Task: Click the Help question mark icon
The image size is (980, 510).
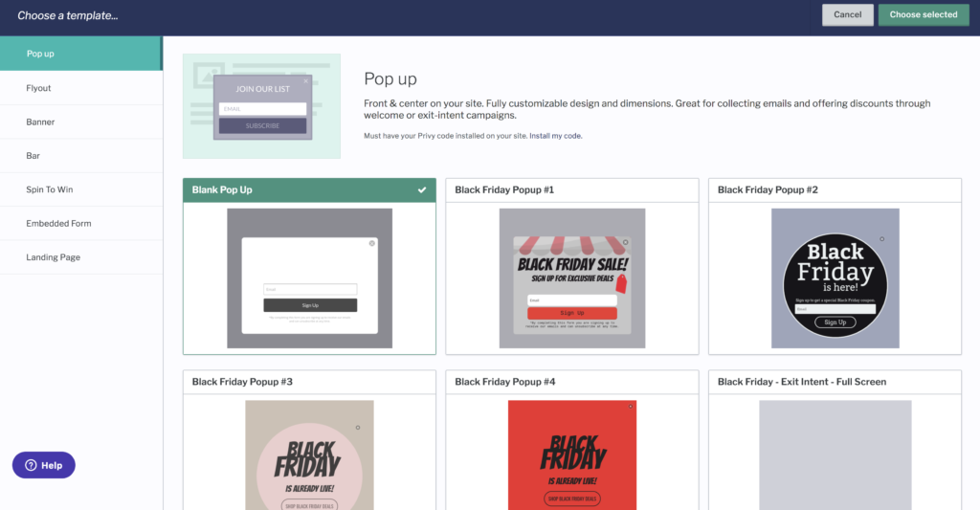Action: point(31,465)
